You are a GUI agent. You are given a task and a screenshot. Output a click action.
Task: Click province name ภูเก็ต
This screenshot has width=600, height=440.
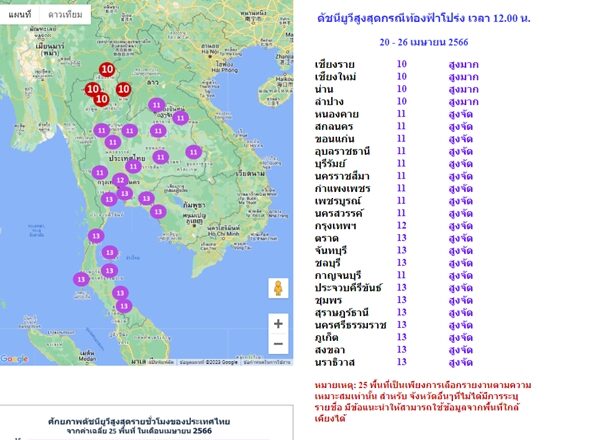pos(326,338)
